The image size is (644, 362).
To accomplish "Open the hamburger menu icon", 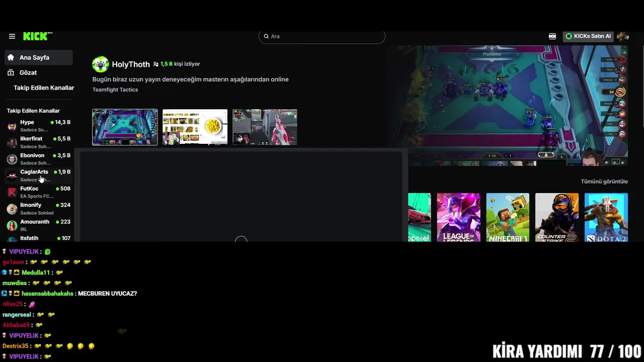I will 12,36.
